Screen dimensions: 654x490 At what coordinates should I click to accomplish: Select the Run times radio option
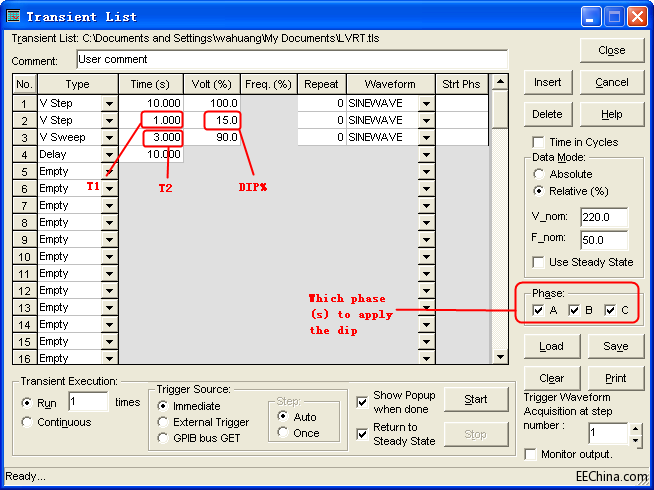point(27,403)
